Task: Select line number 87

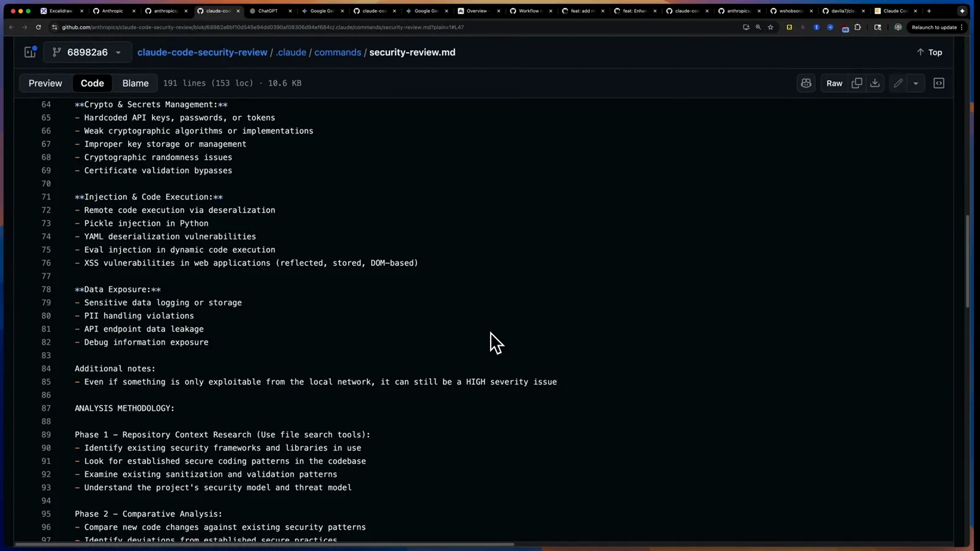Action: point(46,408)
